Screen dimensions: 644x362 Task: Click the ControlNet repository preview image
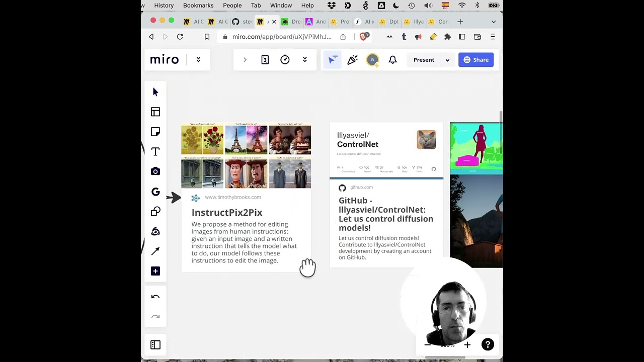click(386, 150)
